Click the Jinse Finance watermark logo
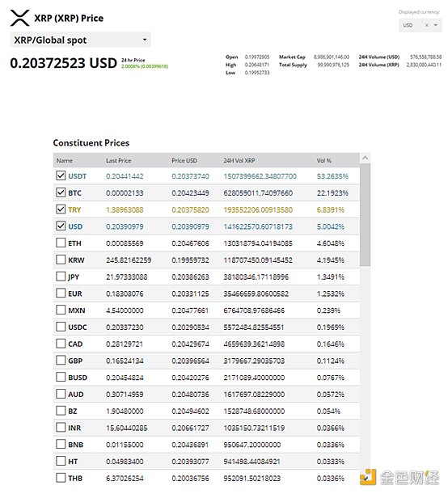This screenshot has height=494, width=448. [399, 477]
